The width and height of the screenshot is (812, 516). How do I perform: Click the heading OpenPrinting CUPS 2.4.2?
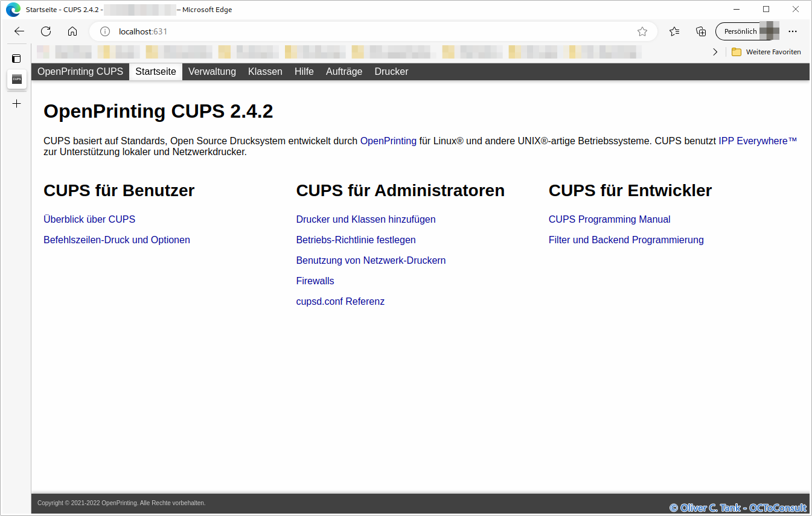pos(158,112)
